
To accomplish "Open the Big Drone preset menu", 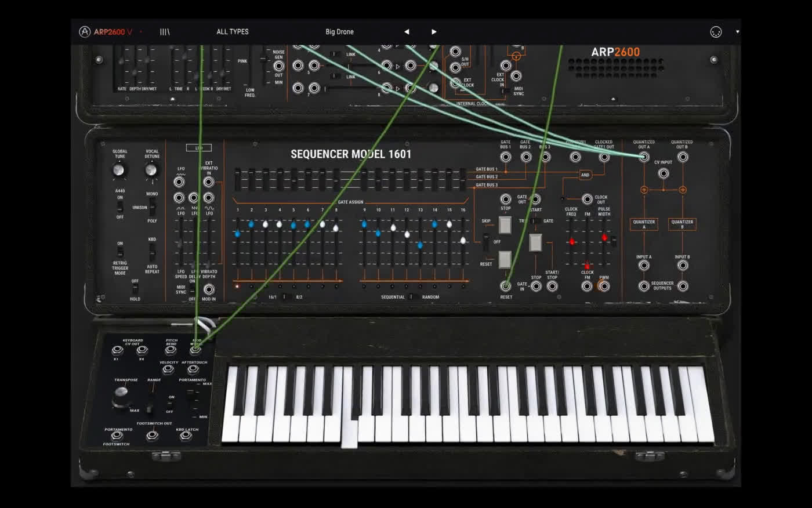I will tap(339, 31).
